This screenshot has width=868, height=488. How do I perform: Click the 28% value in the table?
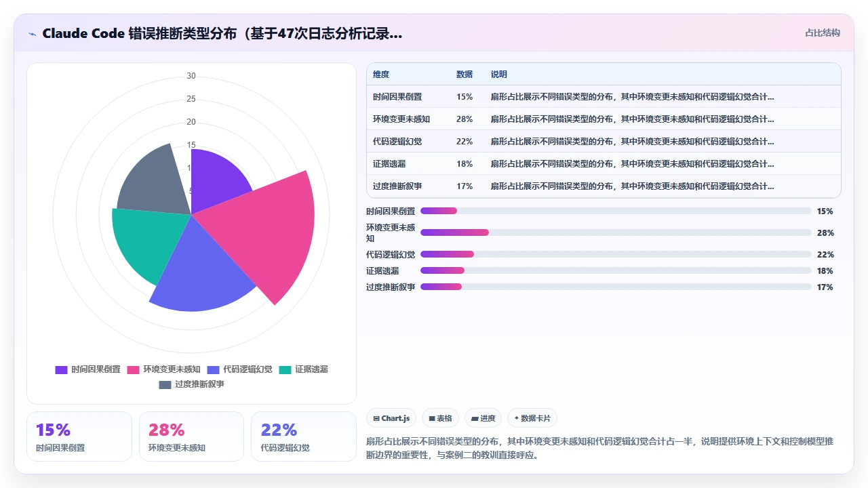[465, 119]
